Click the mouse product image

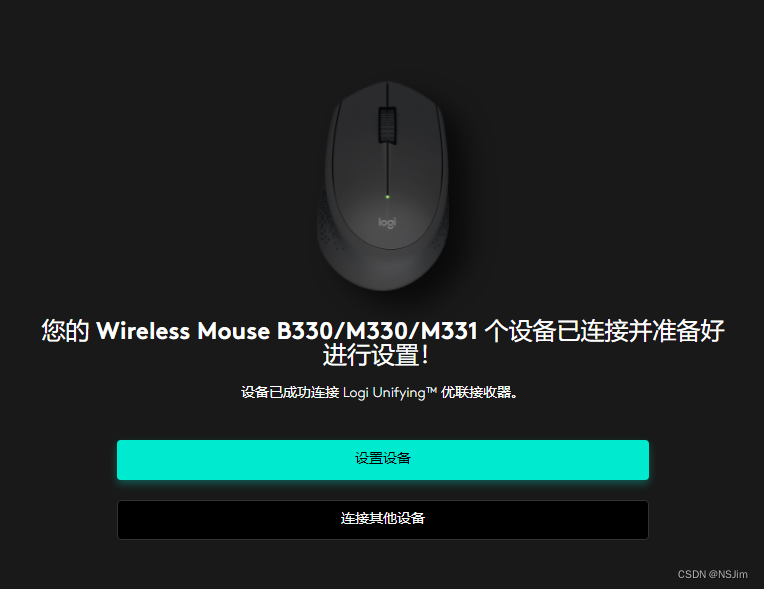point(383,186)
